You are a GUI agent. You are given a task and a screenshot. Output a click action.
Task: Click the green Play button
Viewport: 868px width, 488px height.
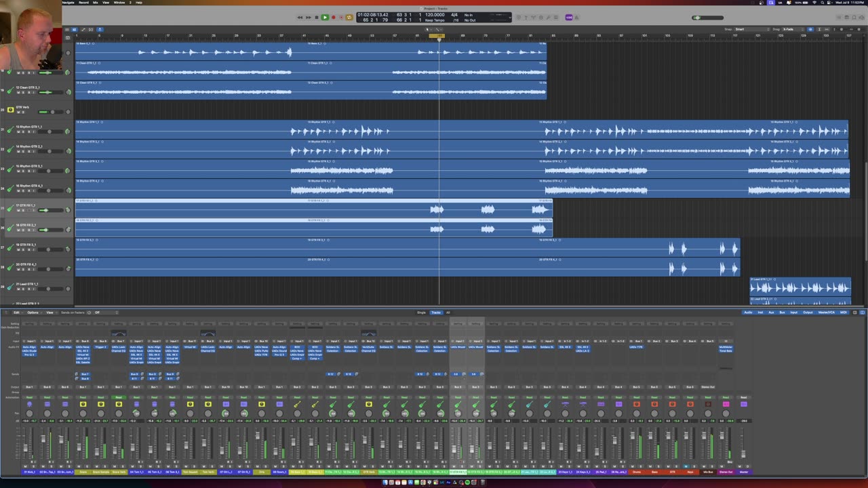(x=325, y=18)
